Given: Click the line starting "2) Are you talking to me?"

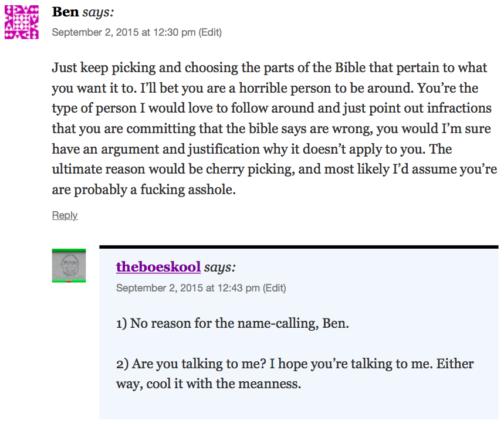Looking at the screenshot, I should click(x=295, y=364).
